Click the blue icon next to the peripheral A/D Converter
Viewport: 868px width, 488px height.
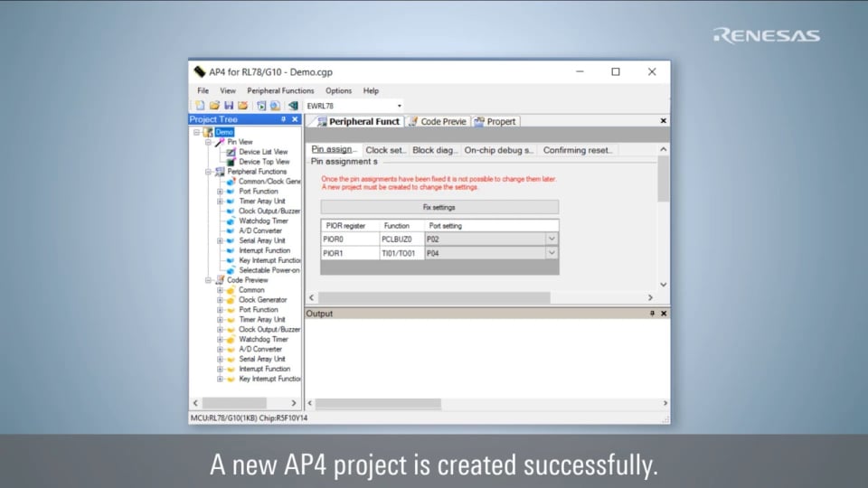tap(231, 230)
